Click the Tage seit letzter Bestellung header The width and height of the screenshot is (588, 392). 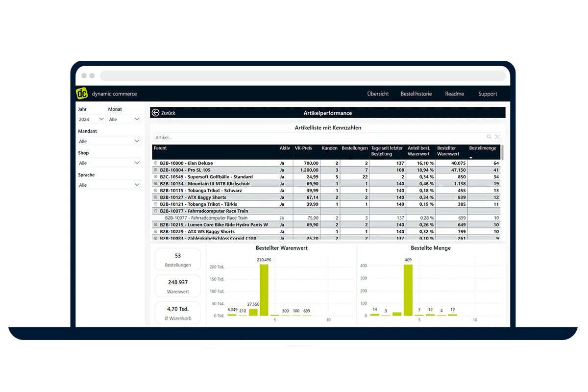click(387, 151)
